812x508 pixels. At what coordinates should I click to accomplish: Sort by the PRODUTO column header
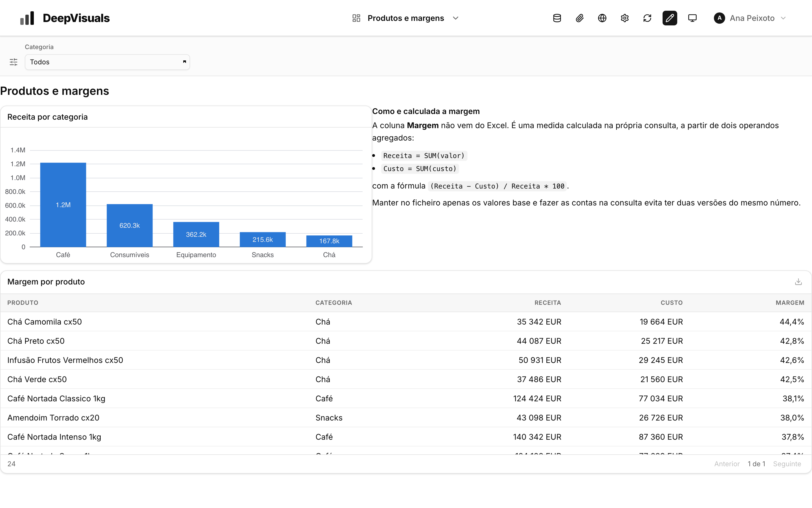tap(23, 303)
